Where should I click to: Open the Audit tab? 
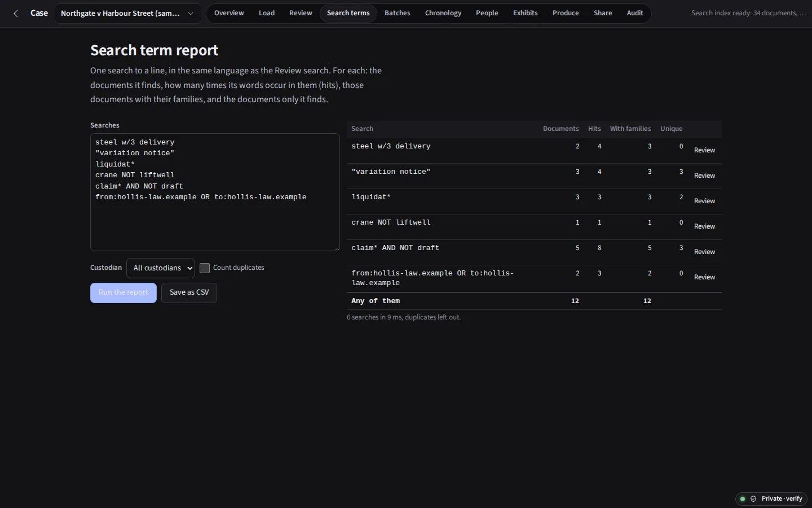635,13
